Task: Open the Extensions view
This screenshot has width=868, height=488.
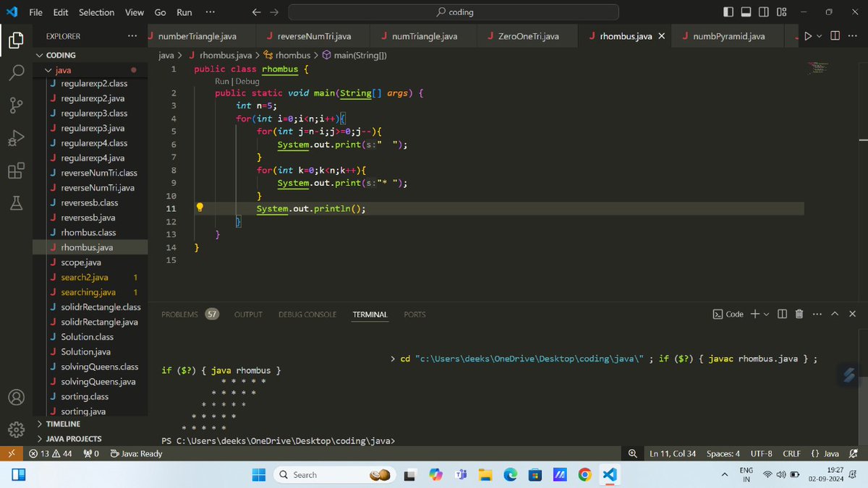Action: (x=16, y=171)
